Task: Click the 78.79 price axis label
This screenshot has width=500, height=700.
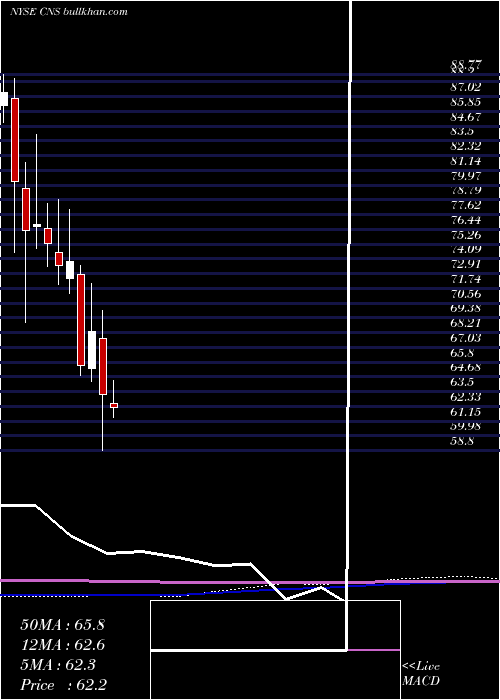Action: click(x=466, y=191)
